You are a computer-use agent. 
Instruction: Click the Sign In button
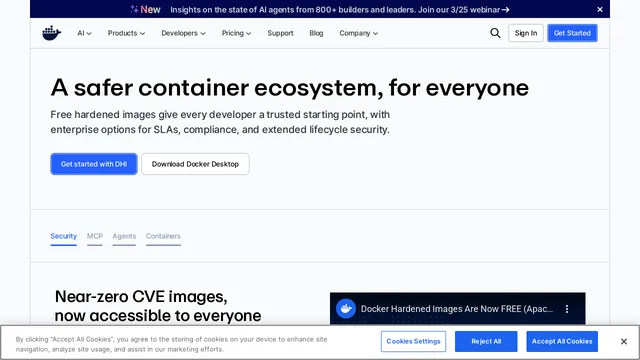(x=526, y=33)
